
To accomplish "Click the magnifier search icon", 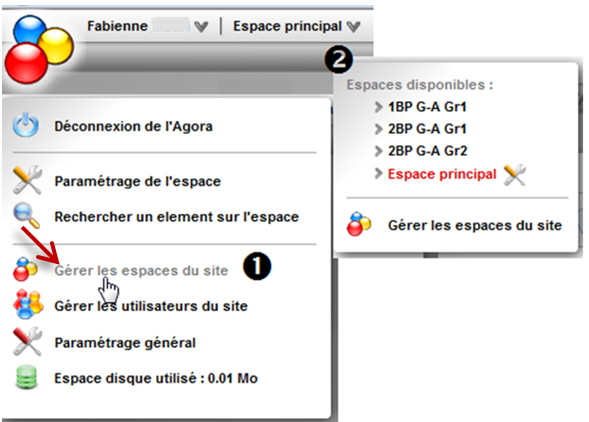I will click(26, 215).
